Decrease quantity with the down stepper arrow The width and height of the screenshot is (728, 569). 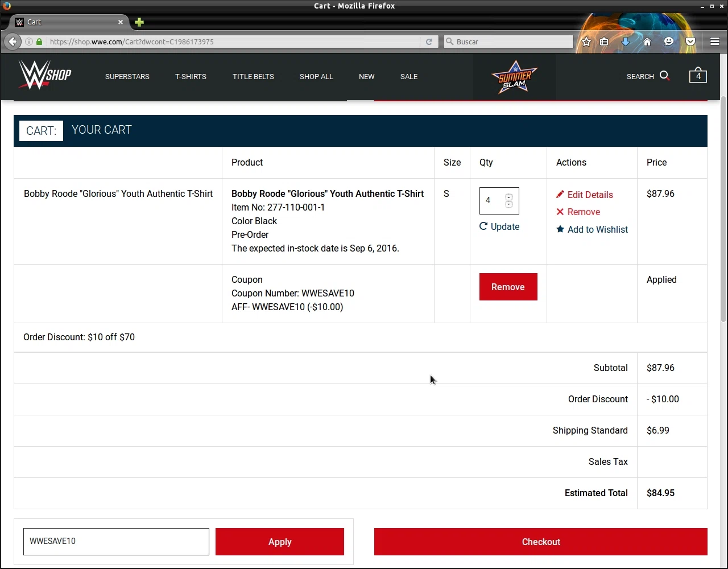[x=508, y=204]
